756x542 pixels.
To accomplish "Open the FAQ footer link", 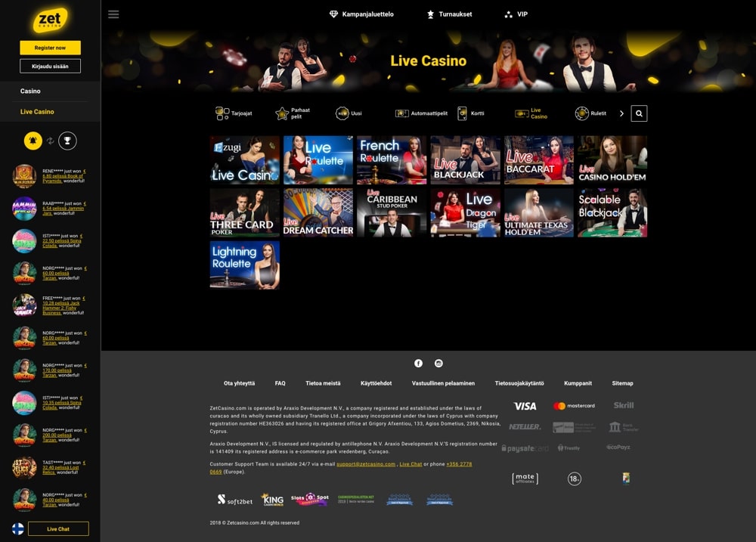I will [x=280, y=383].
